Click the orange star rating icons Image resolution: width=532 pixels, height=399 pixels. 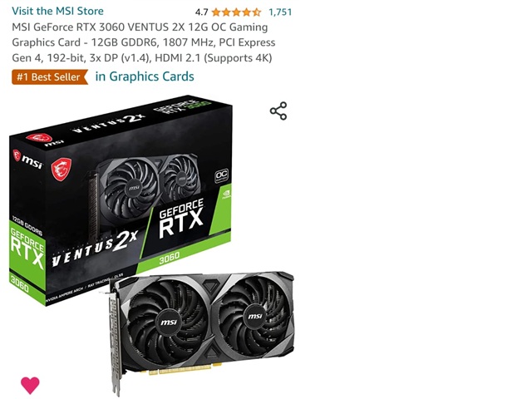tap(236, 12)
